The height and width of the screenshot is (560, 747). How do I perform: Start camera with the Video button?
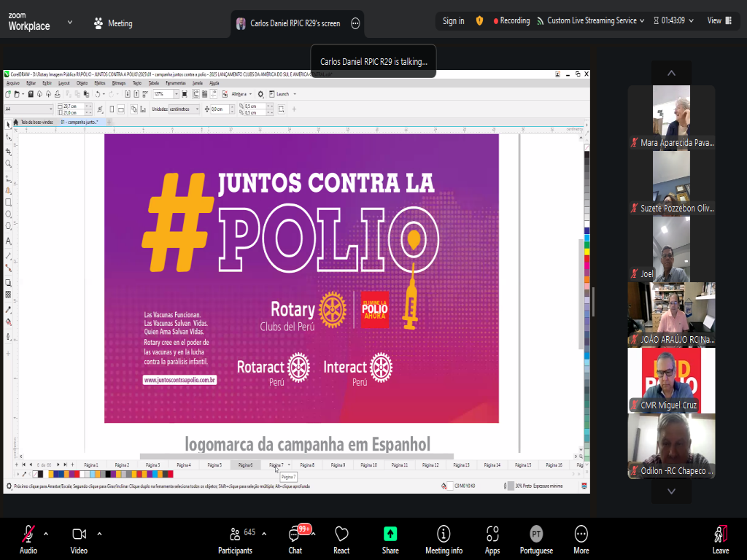click(79, 539)
